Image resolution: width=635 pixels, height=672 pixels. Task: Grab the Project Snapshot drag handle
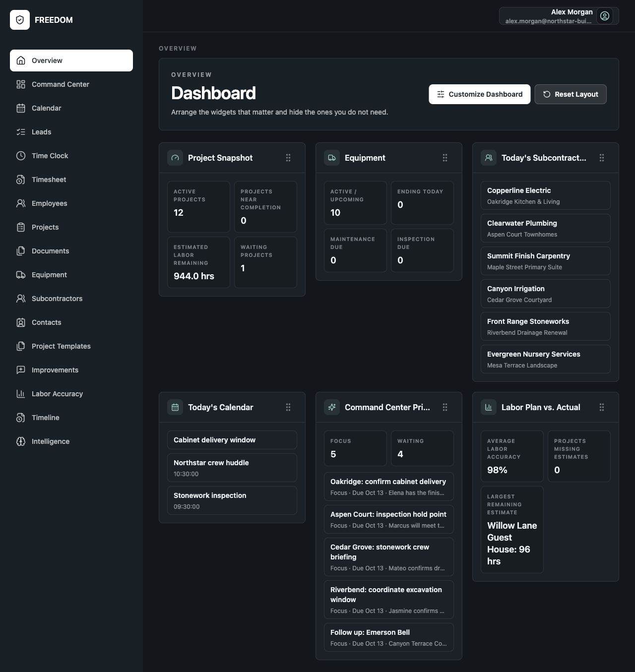coord(288,158)
